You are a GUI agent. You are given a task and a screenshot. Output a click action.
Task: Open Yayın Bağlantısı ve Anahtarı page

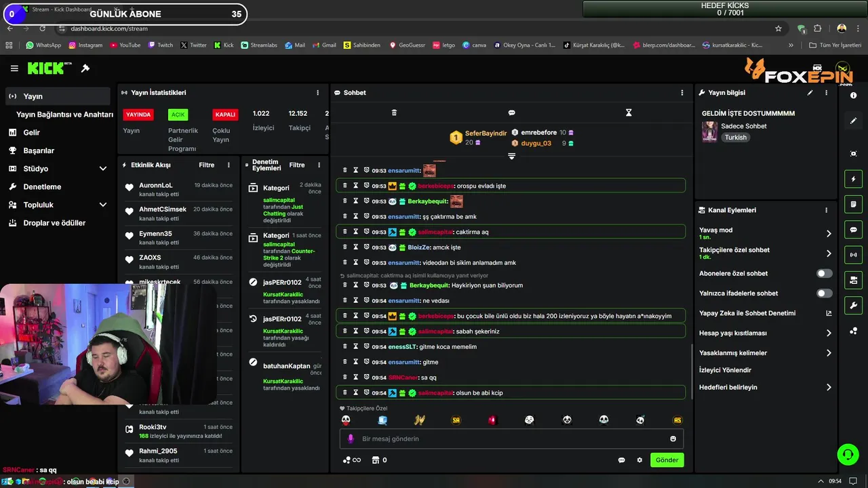click(64, 115)
